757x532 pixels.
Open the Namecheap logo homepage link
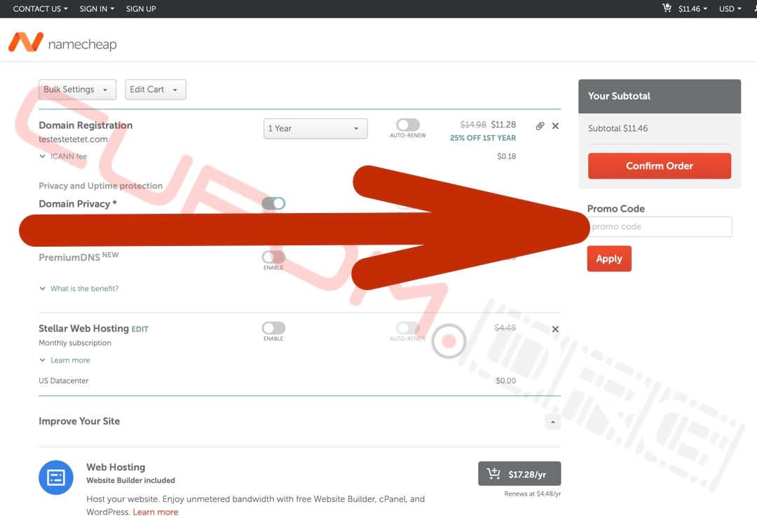[x=62, y=43]
